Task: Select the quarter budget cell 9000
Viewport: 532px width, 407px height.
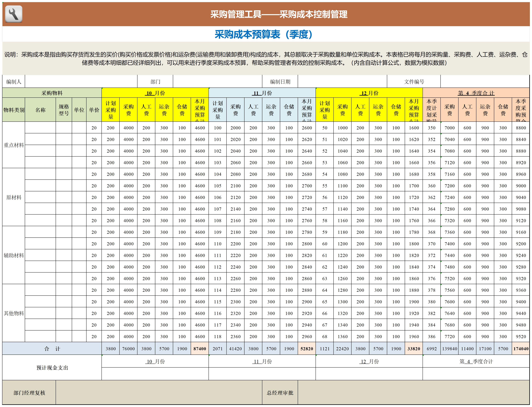Action: 521,186
